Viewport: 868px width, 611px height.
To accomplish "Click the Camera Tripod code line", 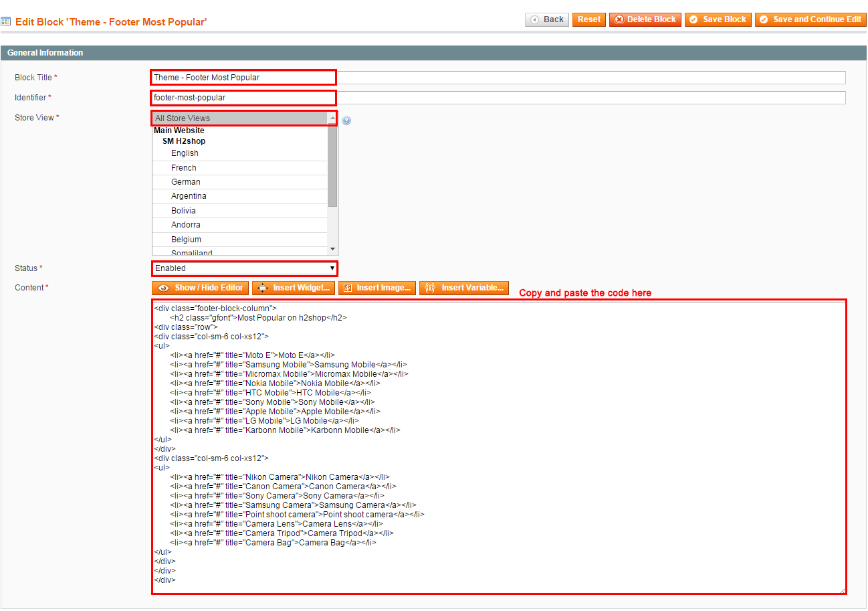I will pos(282,533).
